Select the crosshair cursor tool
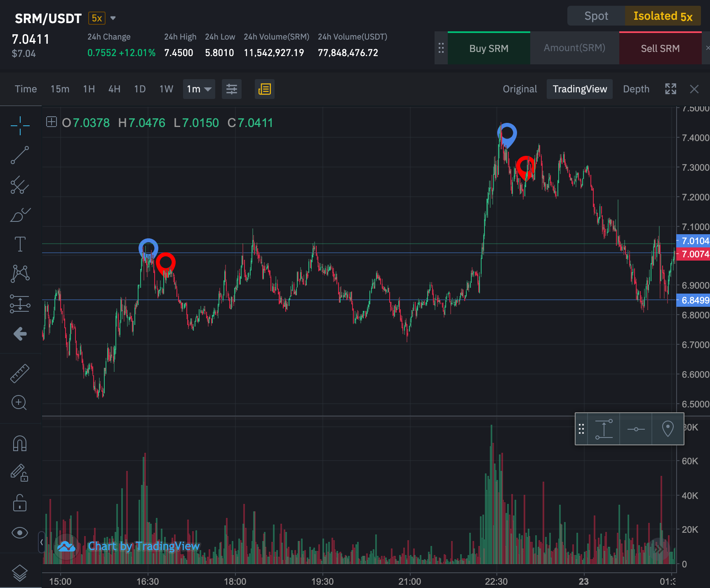Viewport: 710px width, 588px height. tap(20, 125)
